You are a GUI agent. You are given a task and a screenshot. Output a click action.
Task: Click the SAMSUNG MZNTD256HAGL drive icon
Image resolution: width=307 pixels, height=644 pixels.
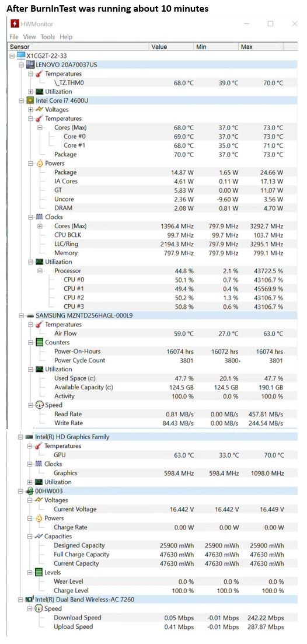click(x=30, y=315)
